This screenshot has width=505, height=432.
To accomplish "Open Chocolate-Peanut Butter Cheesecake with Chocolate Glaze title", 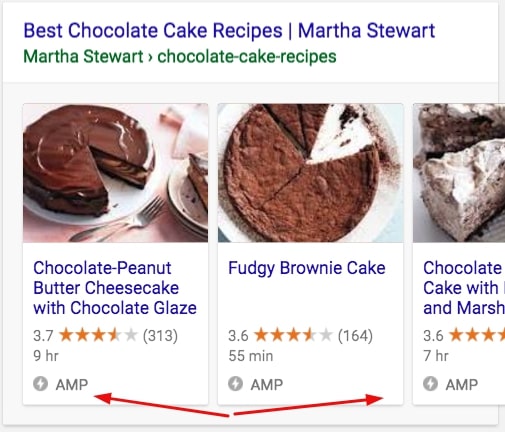I will [x=115, y=288].
